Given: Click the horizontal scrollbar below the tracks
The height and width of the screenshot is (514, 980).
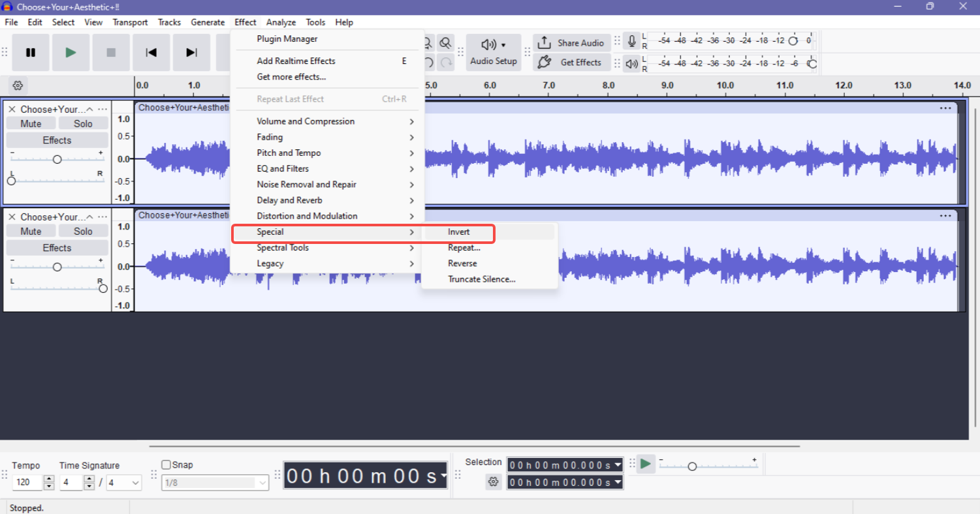Looking at the screenshot, I should [474, 447].
